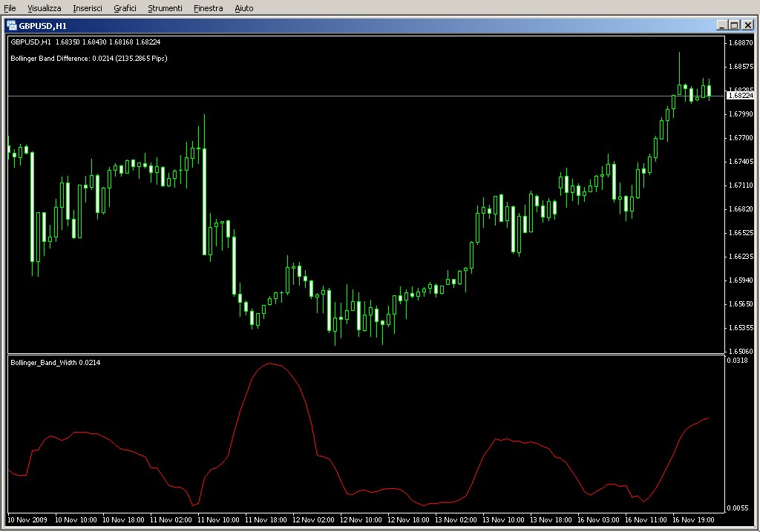Click the 1.67990 price scale label

pyautogui.click(x=741, y=114)
